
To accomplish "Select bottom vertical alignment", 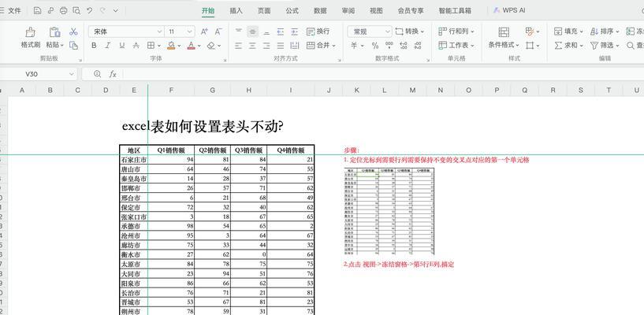I will point(266,31).
